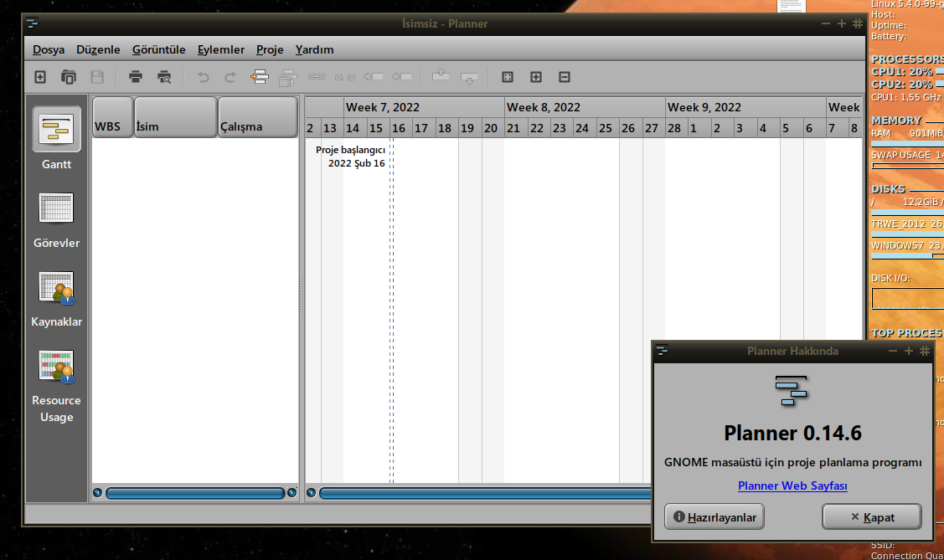This screenshot has height=560, width=944.
Task: Open the Görüntüle menu
Action: (x=159, y=50)
